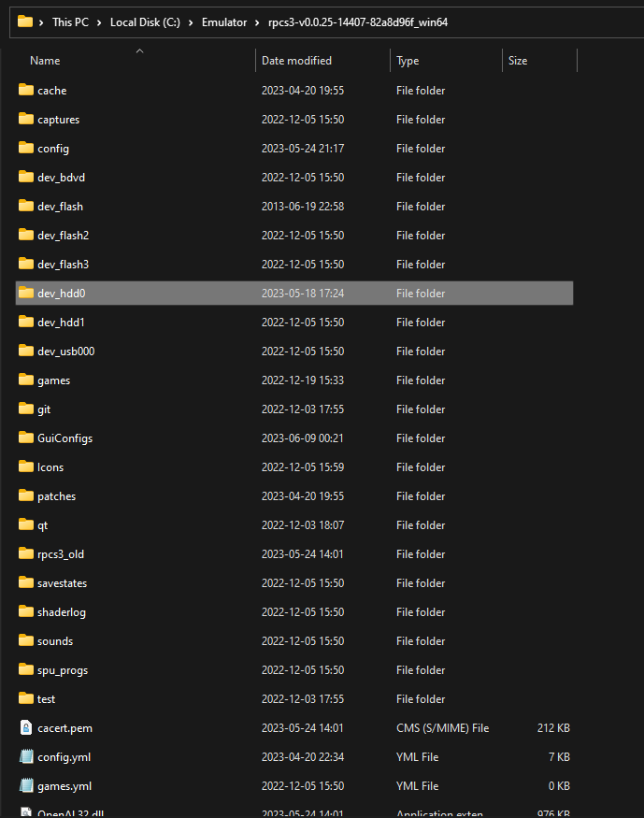
Task: Expand the chevron after Emulator
Action: point(258,22)
